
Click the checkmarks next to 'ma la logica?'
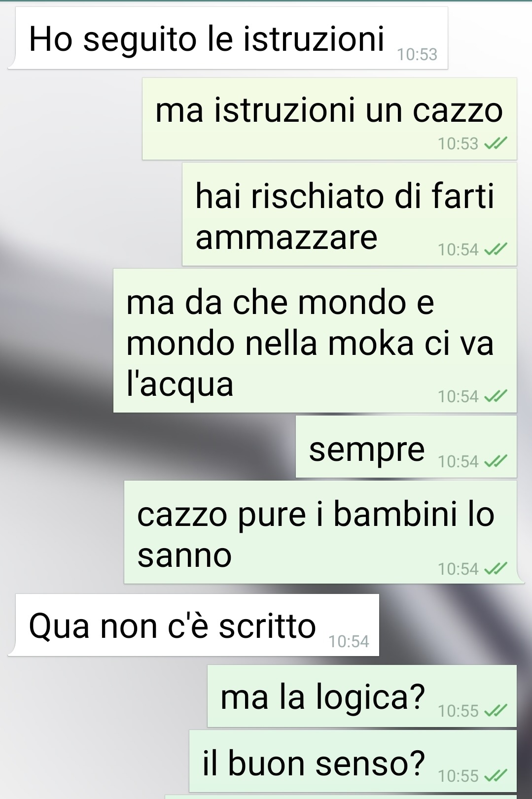click(x=496, y=711)
